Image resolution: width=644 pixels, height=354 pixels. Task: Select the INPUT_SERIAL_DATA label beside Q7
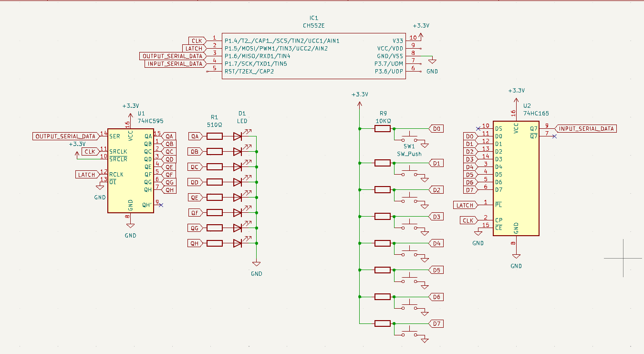click(586, 128)
